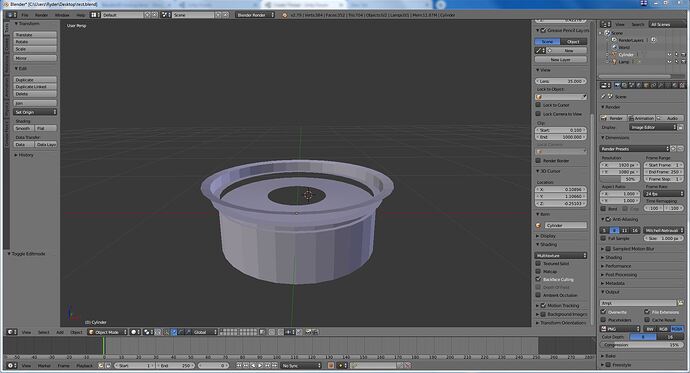Click the Duplicate button in tool shelf
690x373 pixels.
point(35,80)
